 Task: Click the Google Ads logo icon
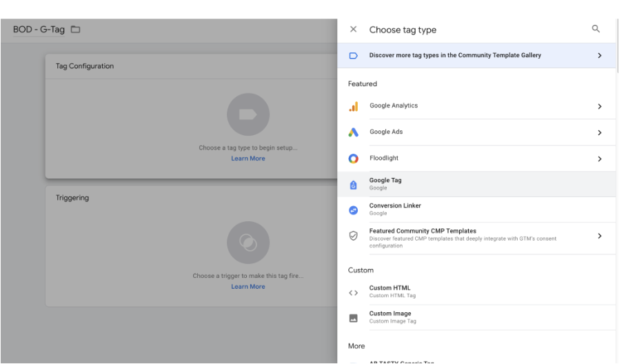click(x=353, y=132)
